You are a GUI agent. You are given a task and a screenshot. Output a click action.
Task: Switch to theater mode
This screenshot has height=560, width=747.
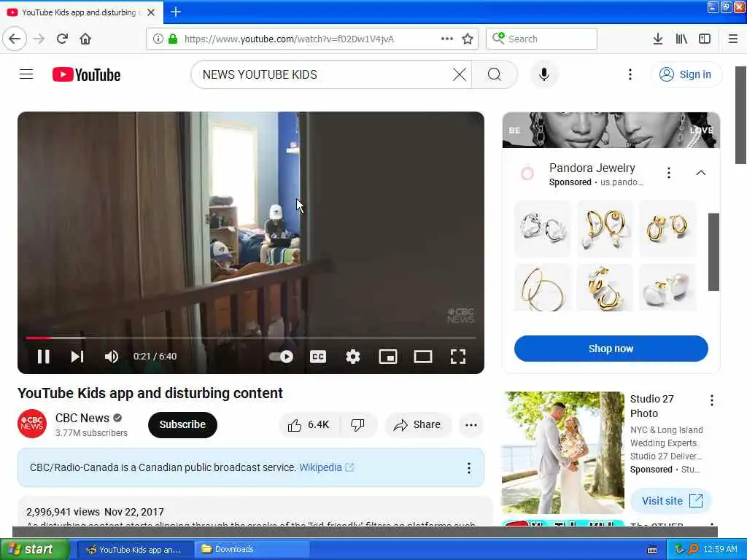(423, 357)
